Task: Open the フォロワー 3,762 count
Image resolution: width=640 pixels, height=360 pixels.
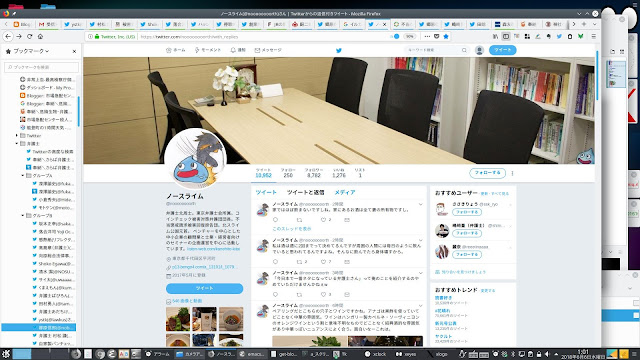Action: [313, 173]
